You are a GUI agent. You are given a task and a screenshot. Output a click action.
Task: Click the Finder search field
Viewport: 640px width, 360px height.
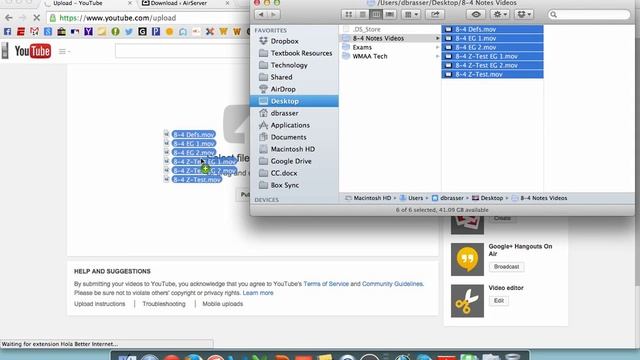[589, 14]
